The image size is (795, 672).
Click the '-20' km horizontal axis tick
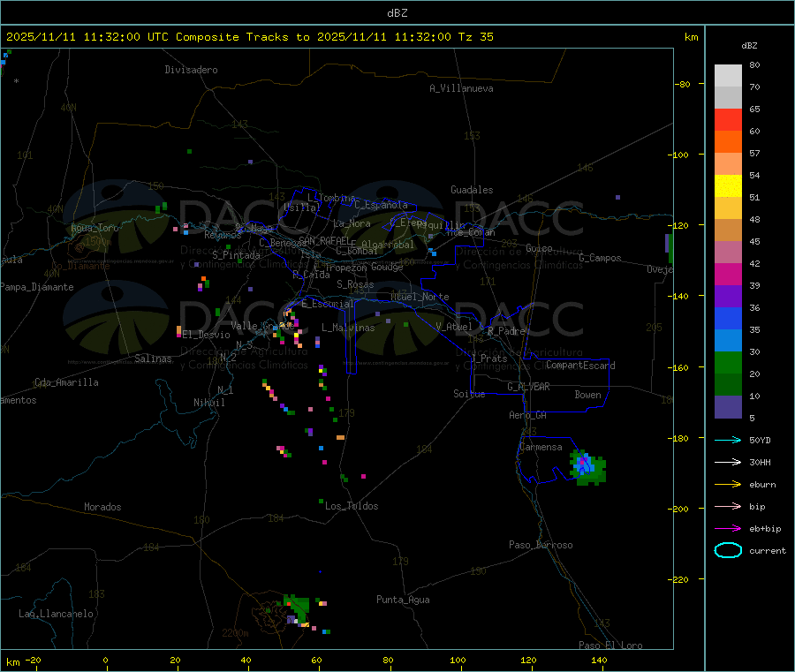33,660
